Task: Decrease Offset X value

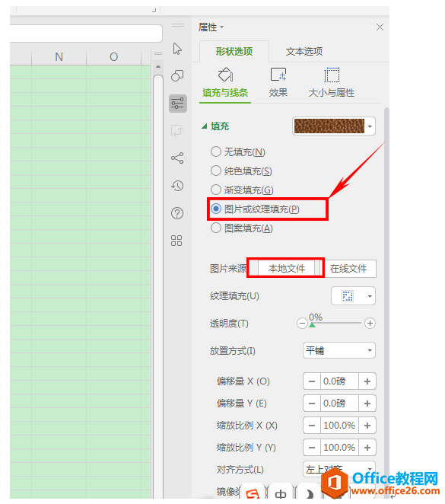Action: 311,381
